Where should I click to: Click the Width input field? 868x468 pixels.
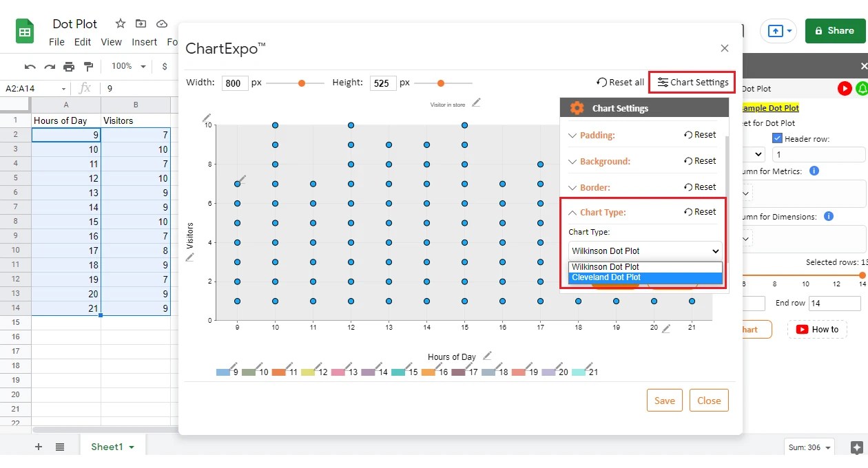235,83
